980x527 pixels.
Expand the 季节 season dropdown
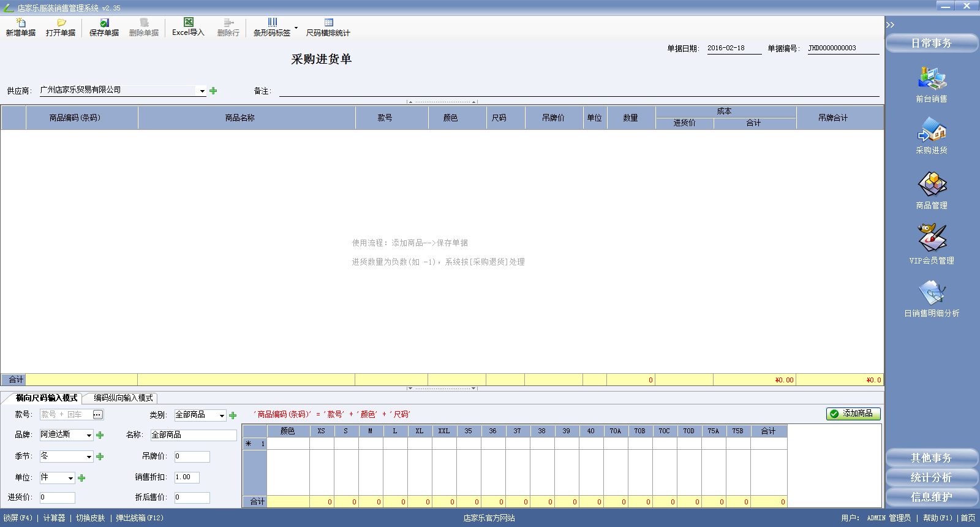click(89, 457)
